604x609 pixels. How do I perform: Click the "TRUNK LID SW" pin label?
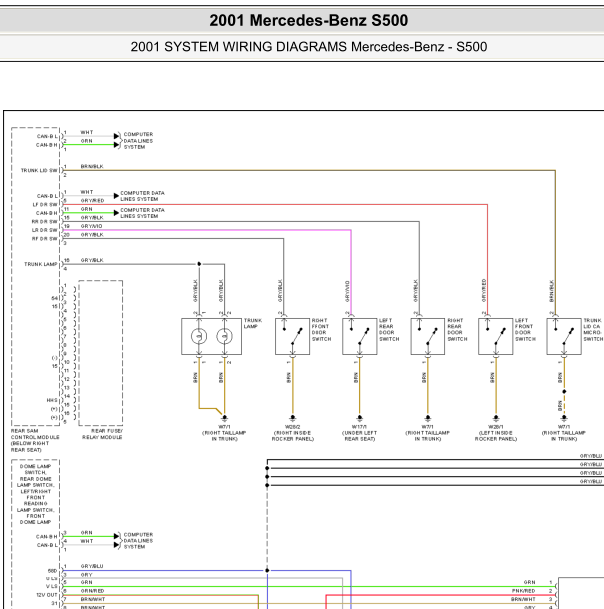39,171
